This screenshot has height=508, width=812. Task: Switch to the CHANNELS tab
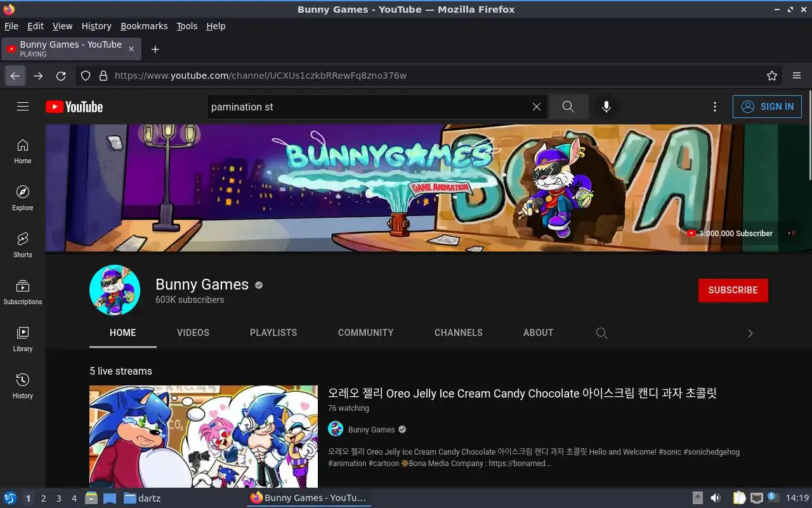pos(459,333)
